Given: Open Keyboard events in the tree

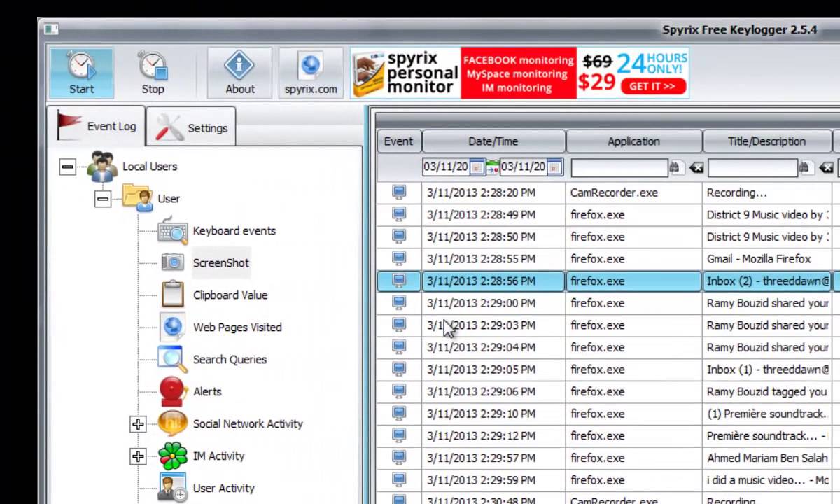Looking at the screenshot, I should coord(234,231).
